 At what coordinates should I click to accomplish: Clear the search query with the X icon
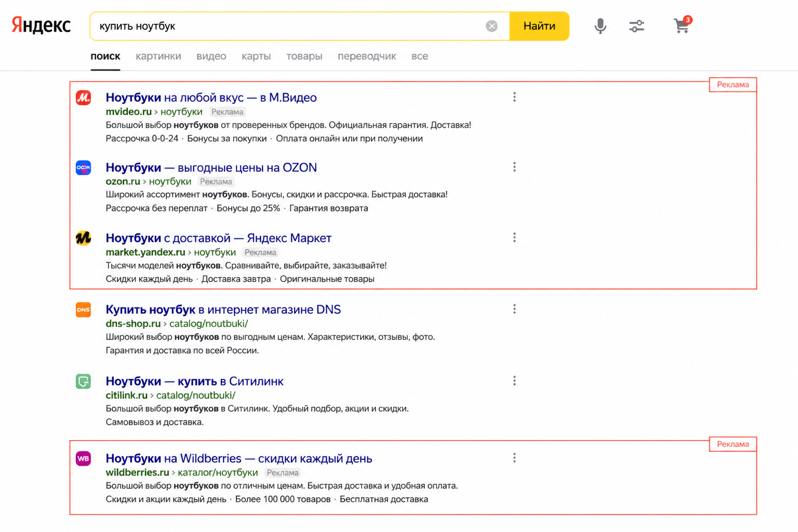(491, 26)
